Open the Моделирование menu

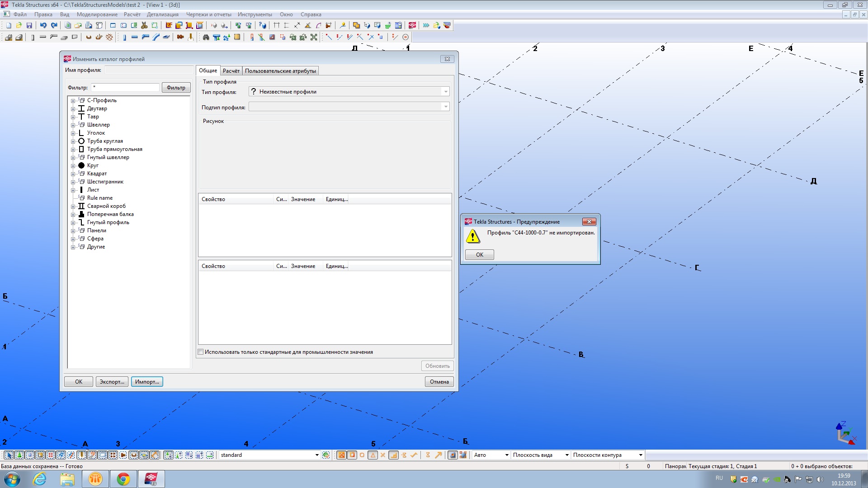coord(97,14)
